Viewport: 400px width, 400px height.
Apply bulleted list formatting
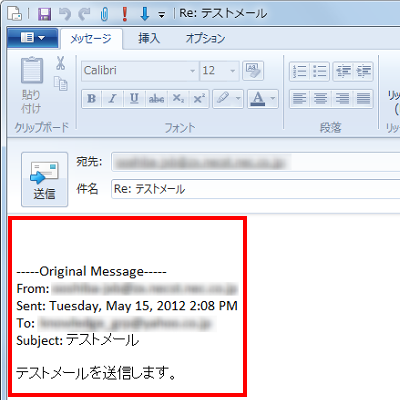(320, 71)
